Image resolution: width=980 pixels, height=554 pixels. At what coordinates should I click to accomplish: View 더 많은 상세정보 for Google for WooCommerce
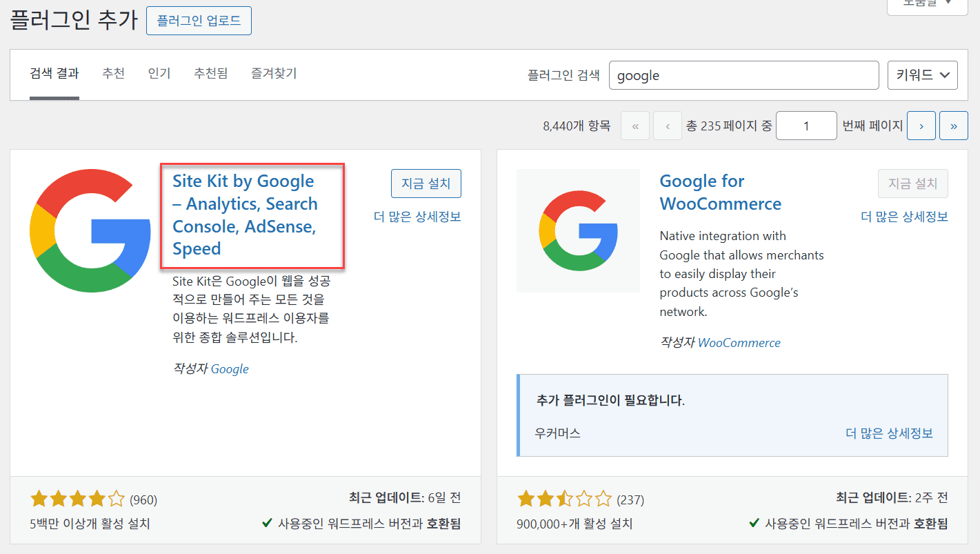click(904, 217)
